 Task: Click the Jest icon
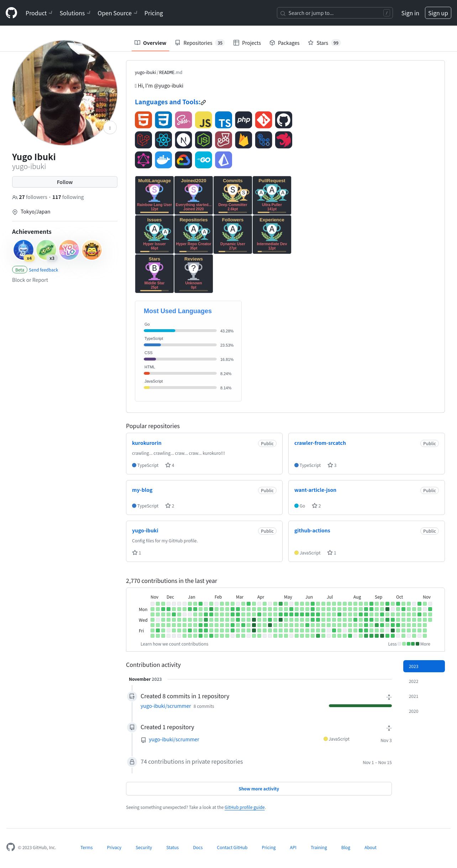[x=224, y=140]
